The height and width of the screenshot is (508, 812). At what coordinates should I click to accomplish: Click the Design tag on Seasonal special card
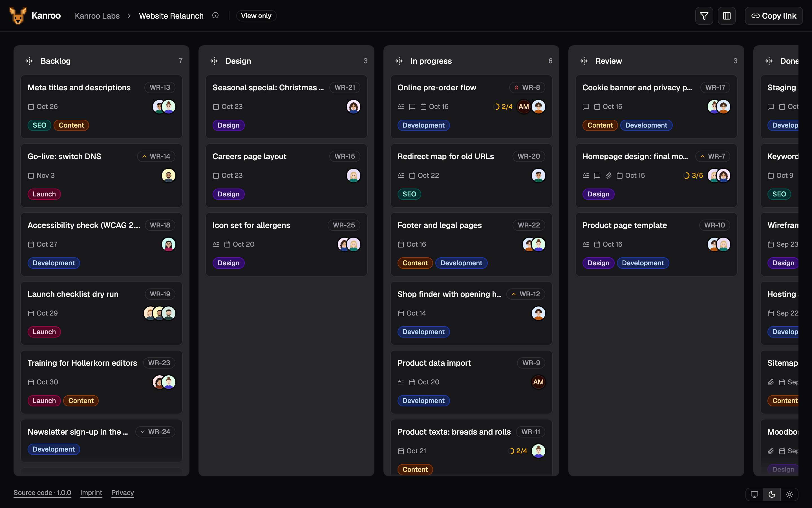pyautogui.click(x=228, y=125)
